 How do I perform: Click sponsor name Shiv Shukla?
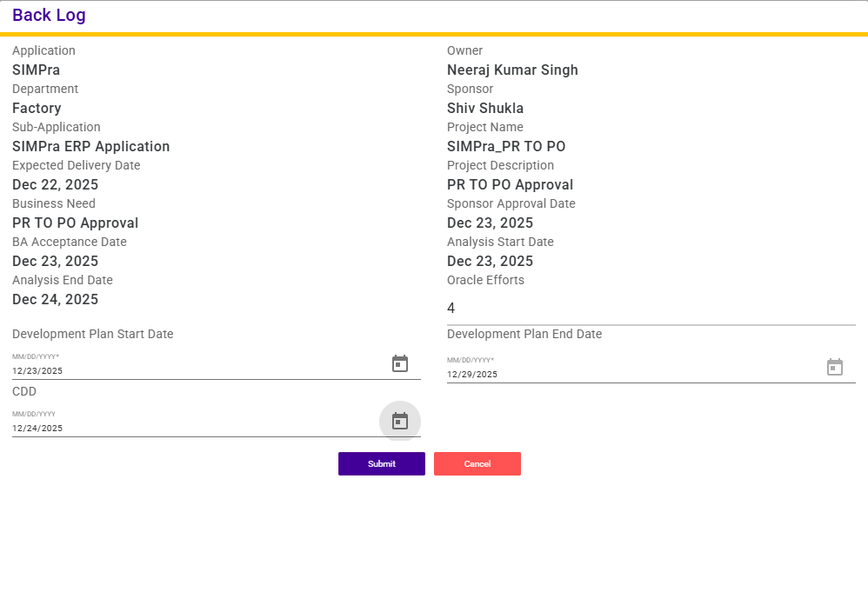485,109
